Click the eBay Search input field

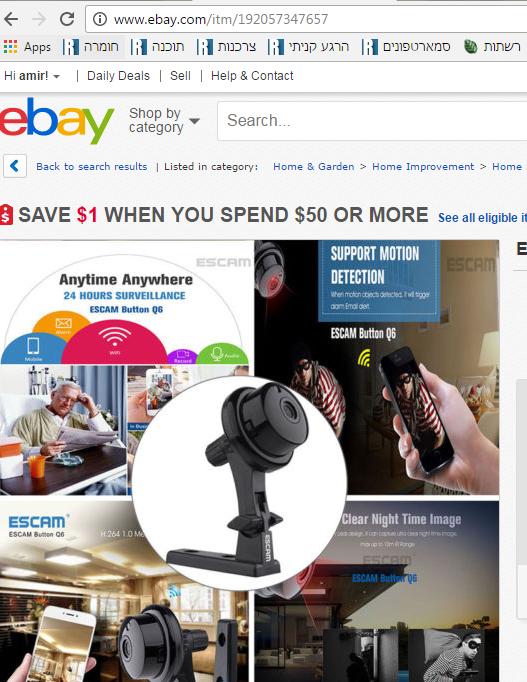pyautogui.click(x=372, y=121)
